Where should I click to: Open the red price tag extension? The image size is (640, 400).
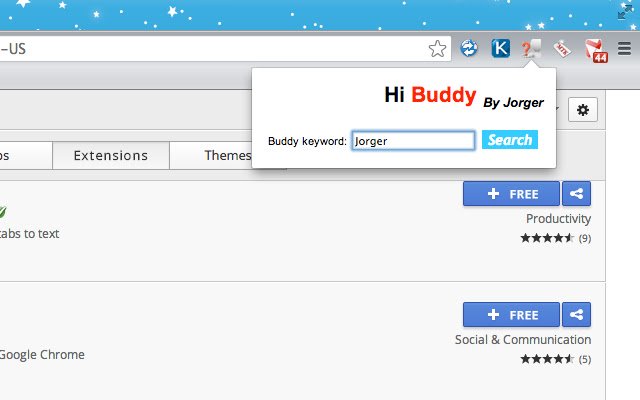tap(562, 49)
